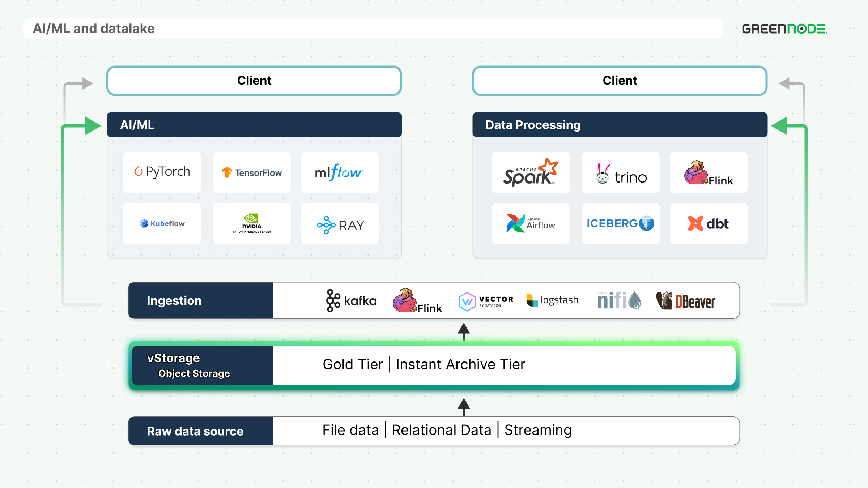Image resolution: width=868 pixels, height=488 pixels.
Task: Select the "Streaming" text
Action: pyautogui.click(x=538, y=430)
